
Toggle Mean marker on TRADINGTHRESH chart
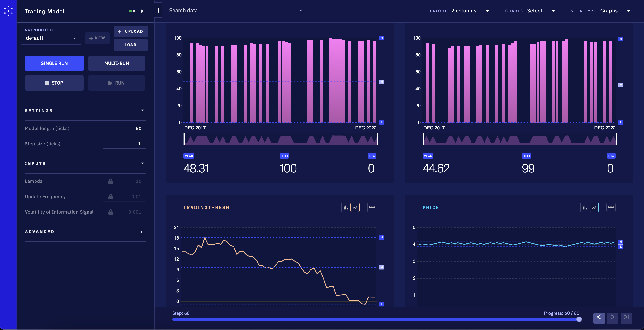coord(381,267)
